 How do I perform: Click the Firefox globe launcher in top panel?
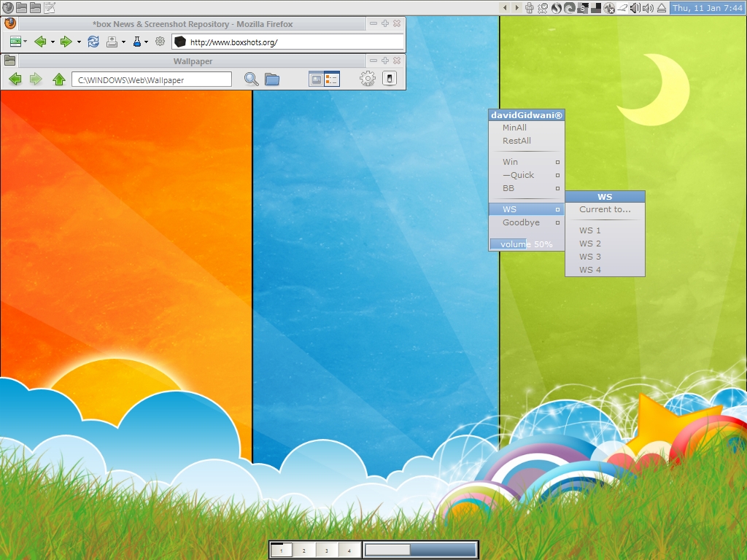(8, 7)
